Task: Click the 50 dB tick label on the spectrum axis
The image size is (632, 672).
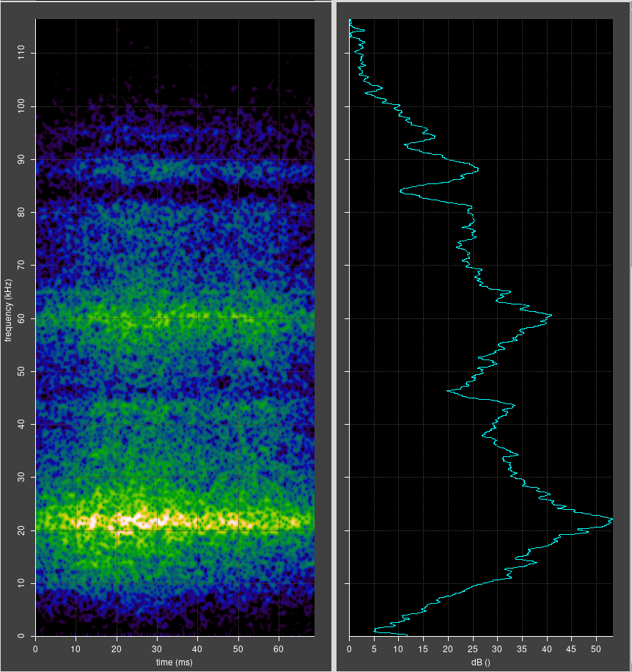Action: tap(597, 649)
